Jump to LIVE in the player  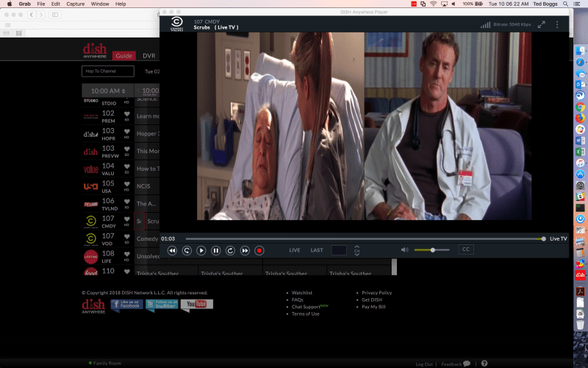pyautogui.click(x=295, y=250)
